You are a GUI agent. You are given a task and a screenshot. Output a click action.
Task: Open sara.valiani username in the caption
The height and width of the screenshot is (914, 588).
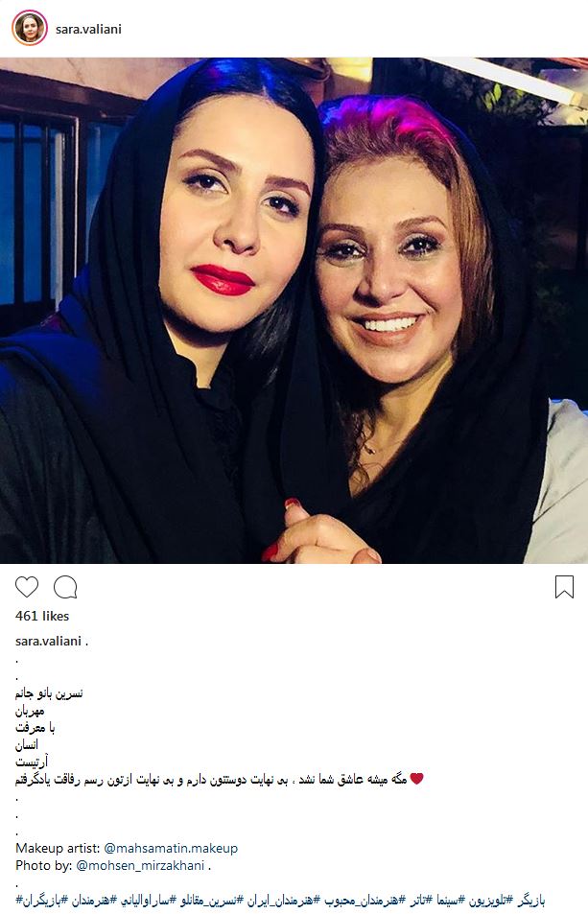pos(48,641)
